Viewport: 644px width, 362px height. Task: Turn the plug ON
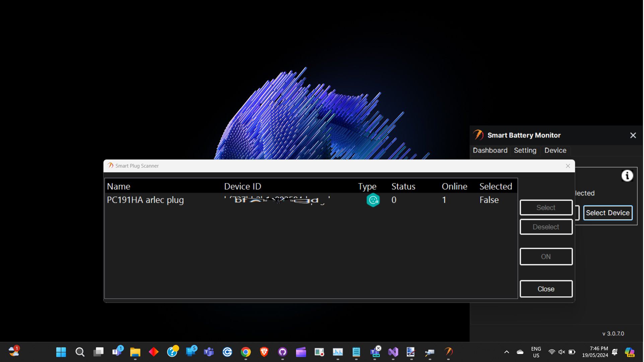(546, 256)
